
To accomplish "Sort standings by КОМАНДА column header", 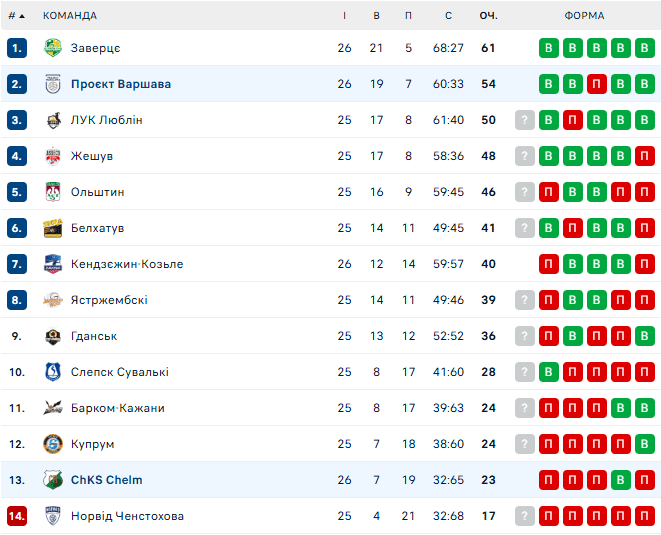I will [70, 15].
